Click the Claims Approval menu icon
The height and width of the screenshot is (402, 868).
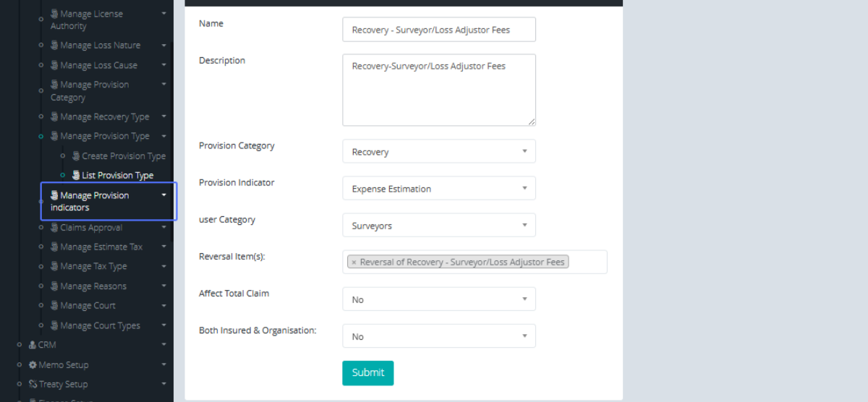pos(54,228)
